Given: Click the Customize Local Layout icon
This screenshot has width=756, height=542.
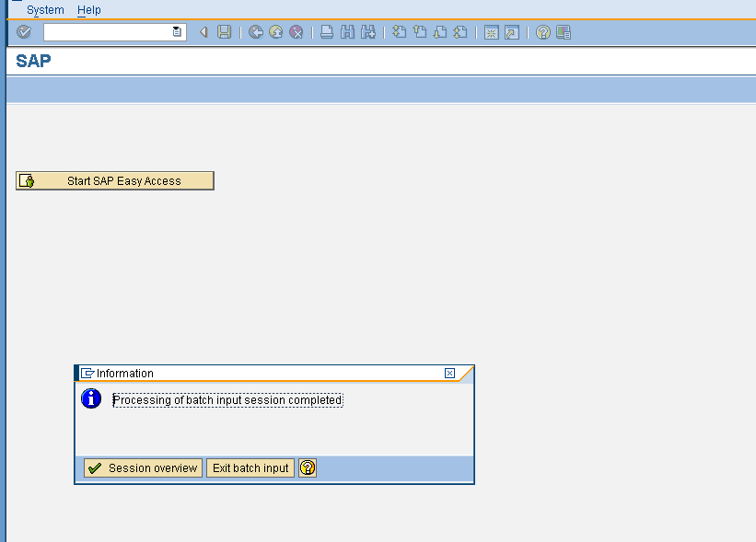Looking at the screenshot, I should point(563,31).
